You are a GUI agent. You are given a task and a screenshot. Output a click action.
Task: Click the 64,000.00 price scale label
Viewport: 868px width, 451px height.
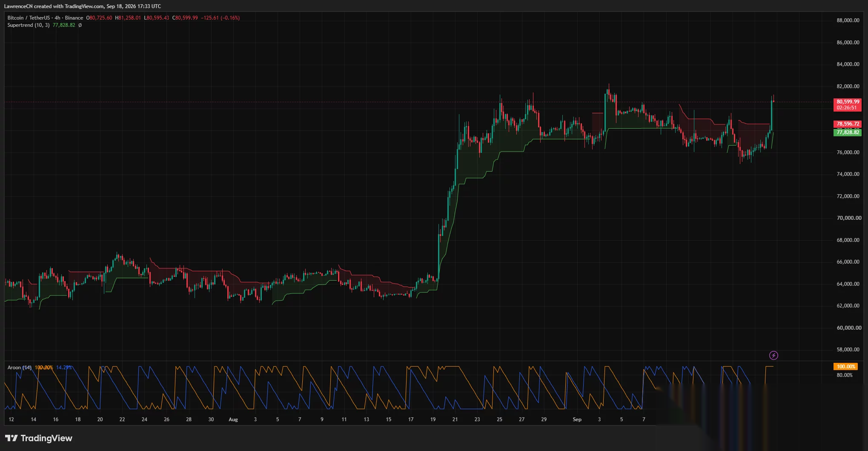coord(848,284)
